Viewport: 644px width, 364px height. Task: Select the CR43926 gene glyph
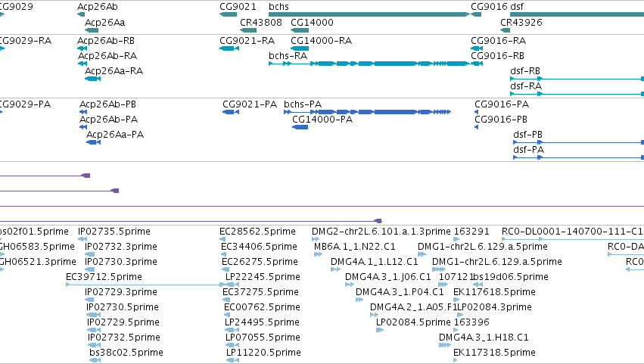click(506, 30)
